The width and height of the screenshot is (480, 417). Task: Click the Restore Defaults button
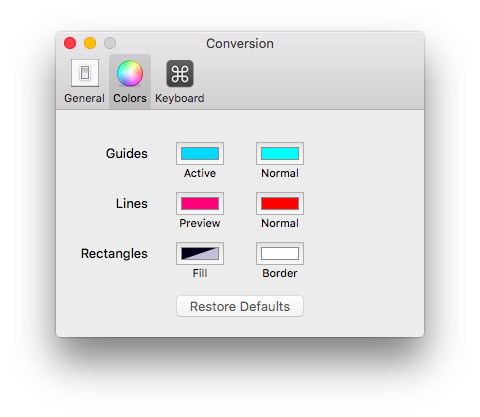point(240,306)
